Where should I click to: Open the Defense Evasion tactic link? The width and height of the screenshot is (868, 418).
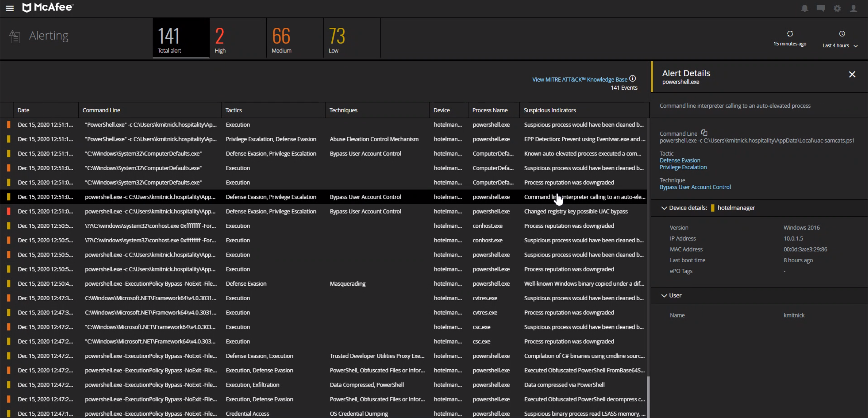point(680,160)
